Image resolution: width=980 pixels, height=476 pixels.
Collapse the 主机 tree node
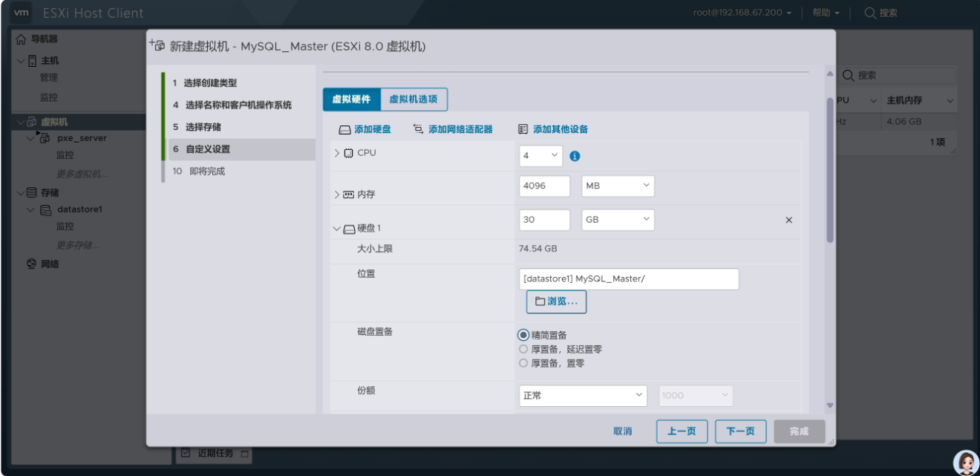[21, 61]
